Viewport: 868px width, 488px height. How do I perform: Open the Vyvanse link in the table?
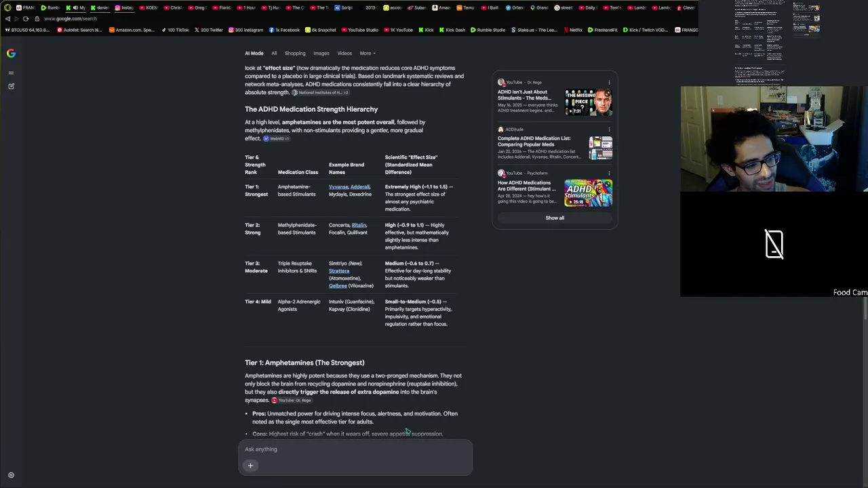[338, 187]
